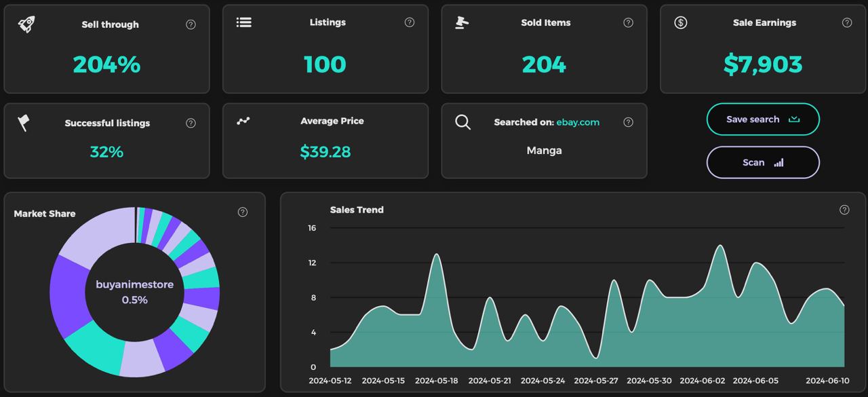This screenshot has width=868, height=397.
Task: Click the buyanimestore label in donut chart
Action: point(134,284)
